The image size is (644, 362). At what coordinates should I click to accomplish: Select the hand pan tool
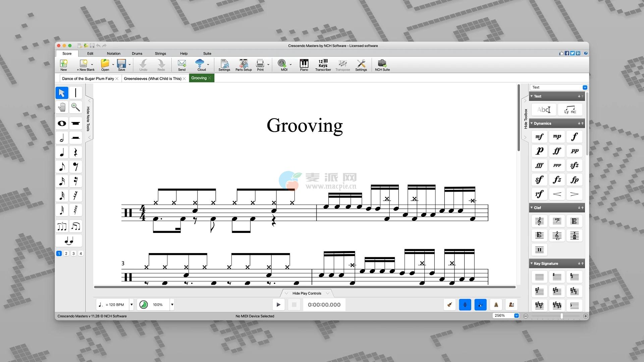coord(62,107)
